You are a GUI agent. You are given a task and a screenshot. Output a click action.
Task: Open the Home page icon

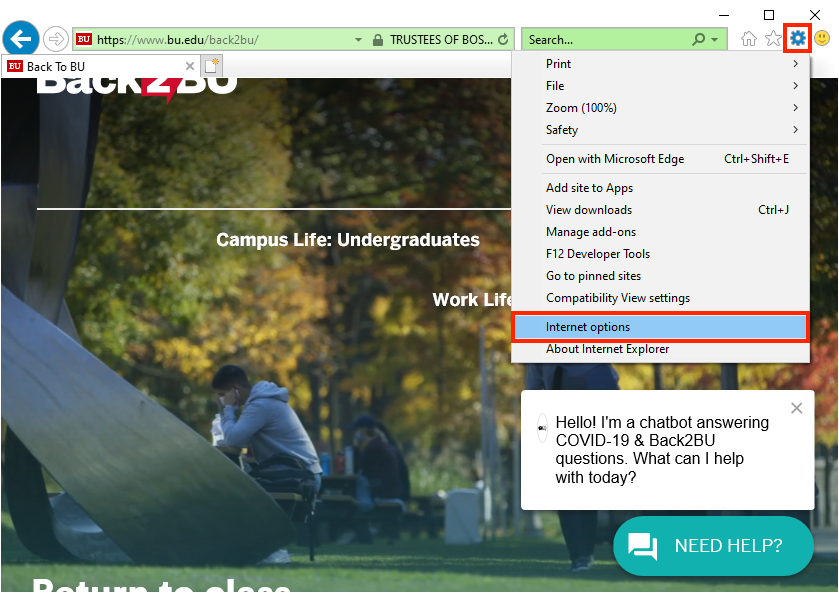[x=748, y=38]
